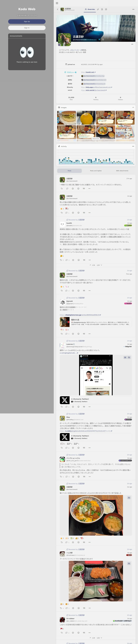Reply to May's ボートマッチング post

click(x=62, y=448)
